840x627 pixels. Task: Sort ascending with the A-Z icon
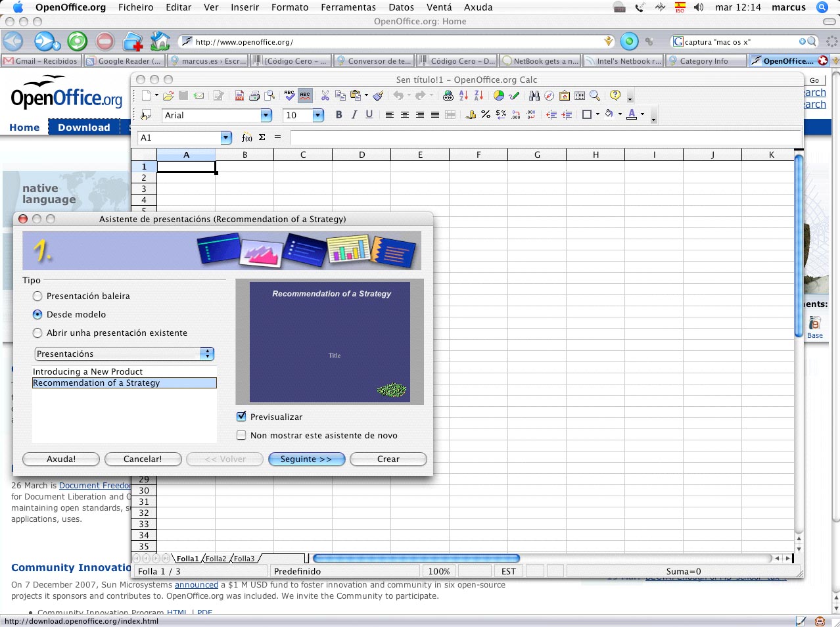[463, 96]
